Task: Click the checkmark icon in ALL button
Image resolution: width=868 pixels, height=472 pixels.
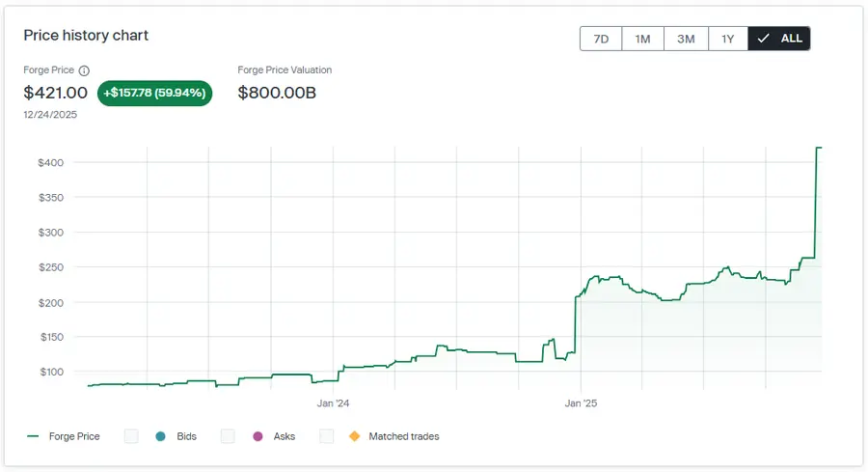Action: coord(764,39)
